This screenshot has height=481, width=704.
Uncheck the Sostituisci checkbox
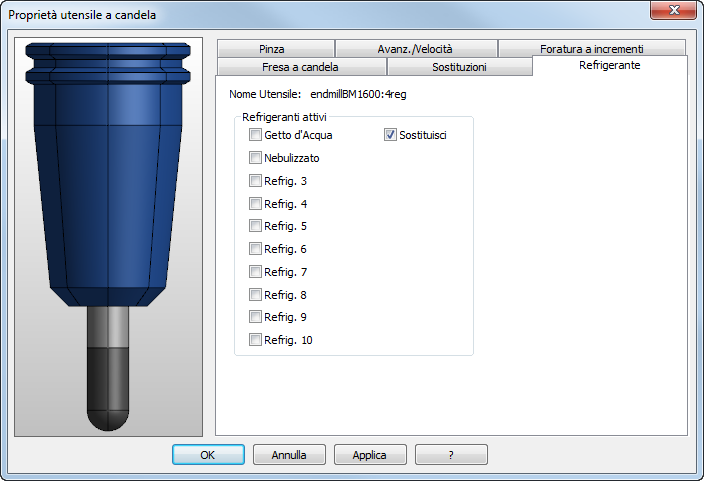coord(390,135)
